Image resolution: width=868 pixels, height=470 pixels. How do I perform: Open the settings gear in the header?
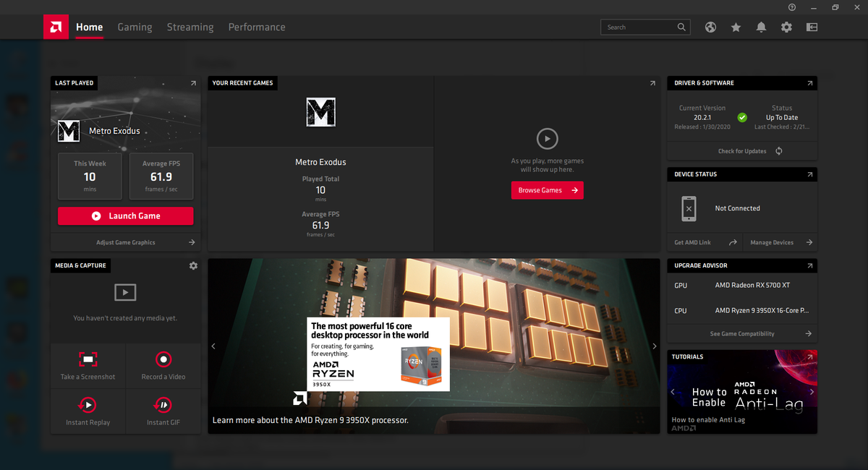[786, 27]
